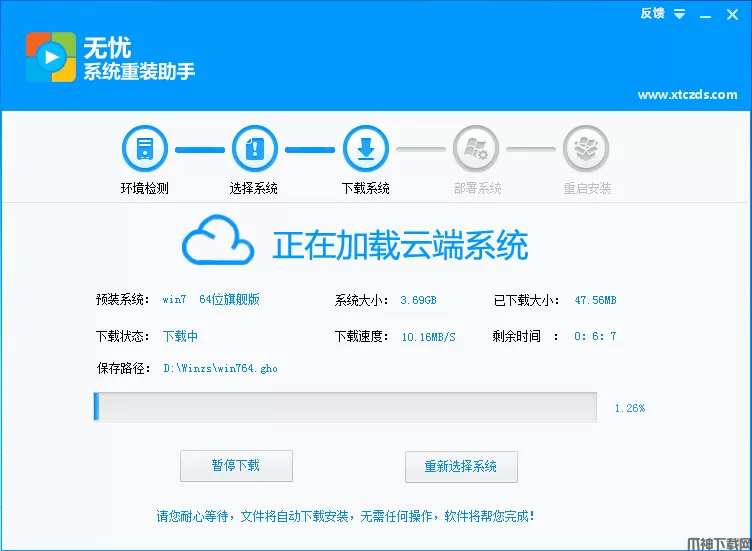This screenshot has height=551, width=752.
Task: Click the 重启安装 step label
Action: pyautogui.click(x=588, y=188)
